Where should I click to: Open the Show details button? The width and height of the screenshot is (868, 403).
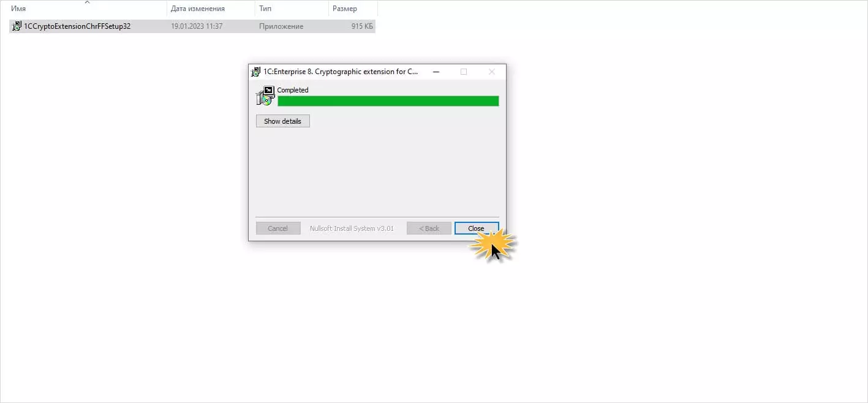point(282,121)
